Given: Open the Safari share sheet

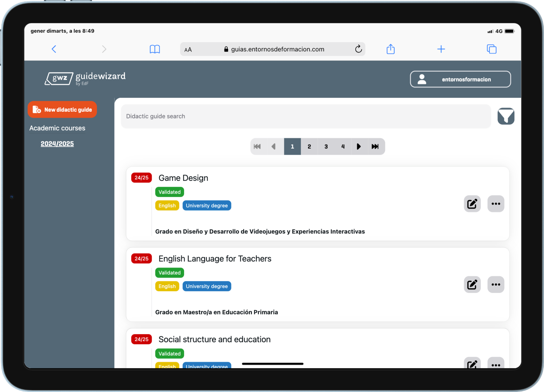Looking at the screenshot, I should point(390,49).
